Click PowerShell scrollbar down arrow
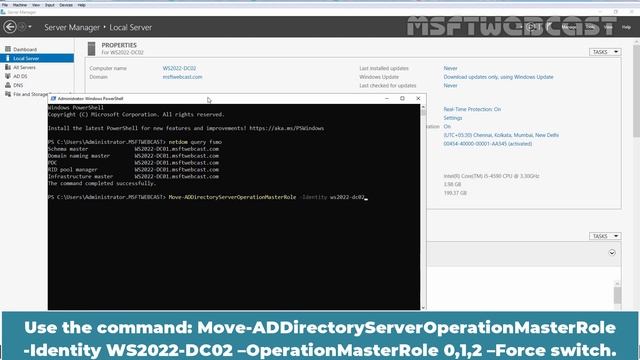Viewport: 640px width, 360px height. point(423,307)
